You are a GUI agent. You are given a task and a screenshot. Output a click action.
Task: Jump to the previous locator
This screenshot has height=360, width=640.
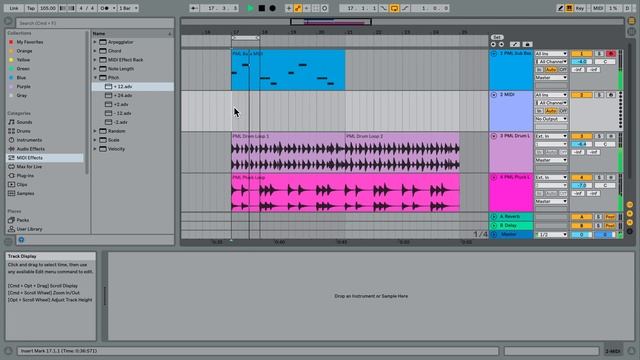[493, 44]
